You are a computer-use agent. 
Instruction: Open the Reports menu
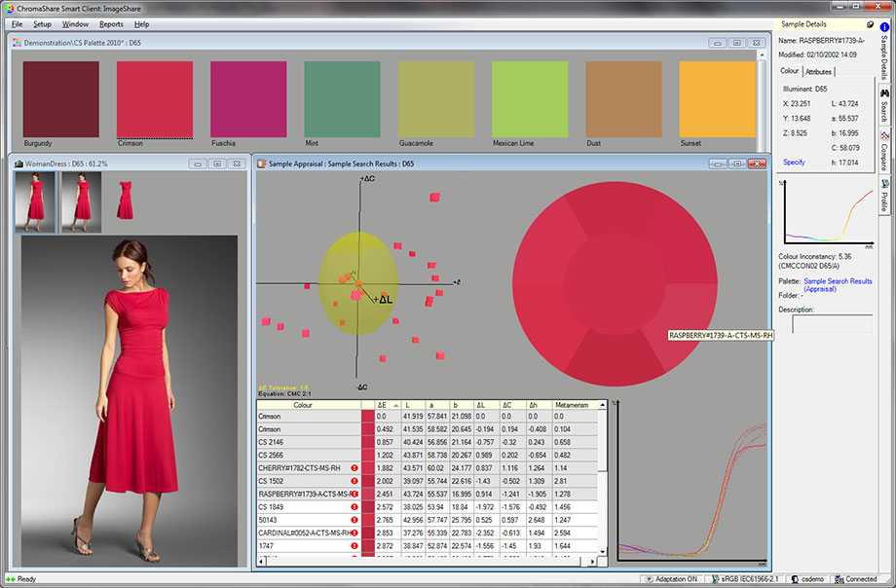(111, 24)
